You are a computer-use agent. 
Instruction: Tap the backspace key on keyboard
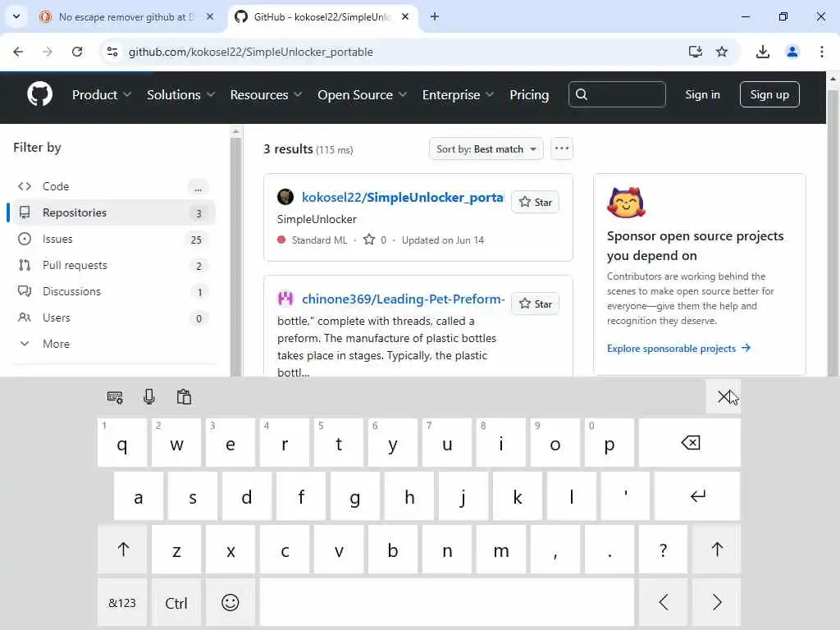690,442
